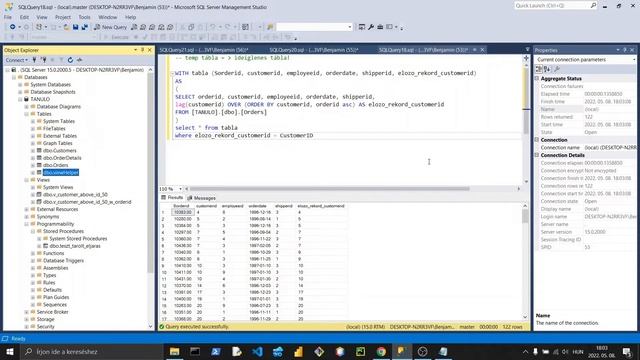640x360 pixels.
Task: Expand the Synonyms node
Action: click(x=27, y=216)
